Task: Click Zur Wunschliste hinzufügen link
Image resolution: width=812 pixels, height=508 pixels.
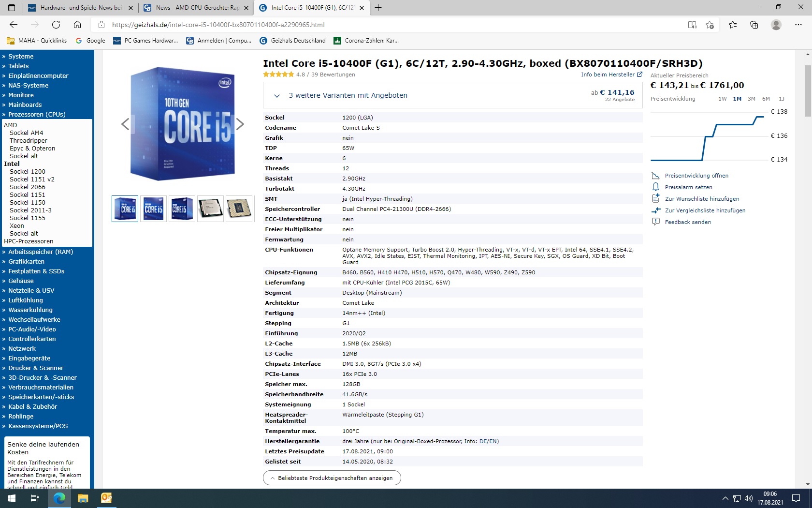Action: pyautogui.click(x=702, y=199)
